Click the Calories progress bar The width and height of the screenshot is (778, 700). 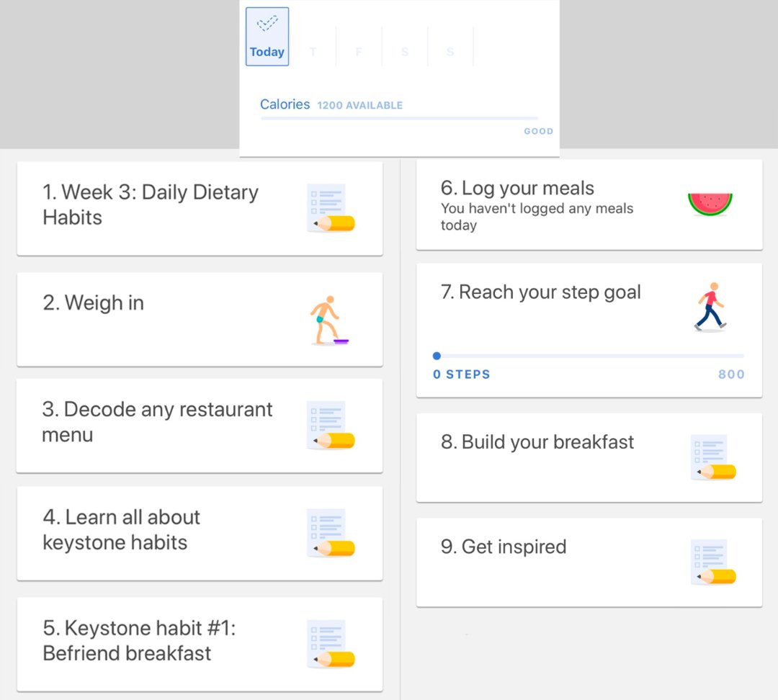click(399, 118)
